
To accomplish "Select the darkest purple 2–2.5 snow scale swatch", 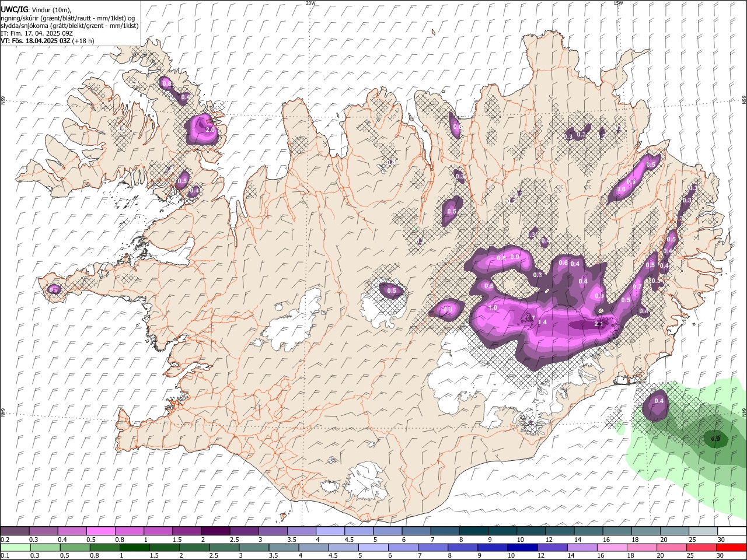I will 215,531.
